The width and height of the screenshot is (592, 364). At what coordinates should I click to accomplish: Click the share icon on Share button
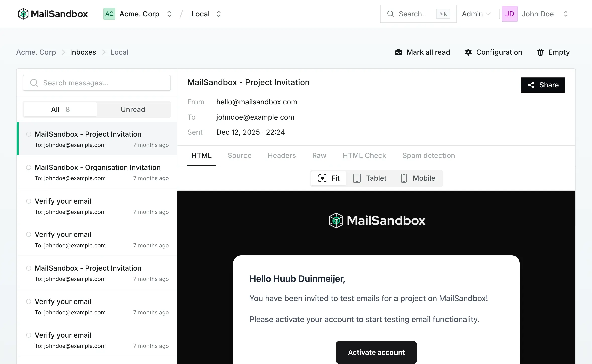pos(531,85)
